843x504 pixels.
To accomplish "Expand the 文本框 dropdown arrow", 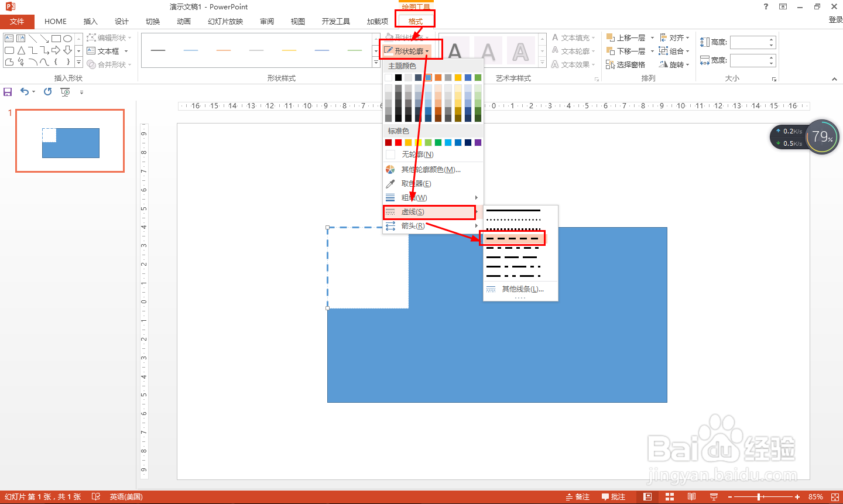I will click(126, 52).
